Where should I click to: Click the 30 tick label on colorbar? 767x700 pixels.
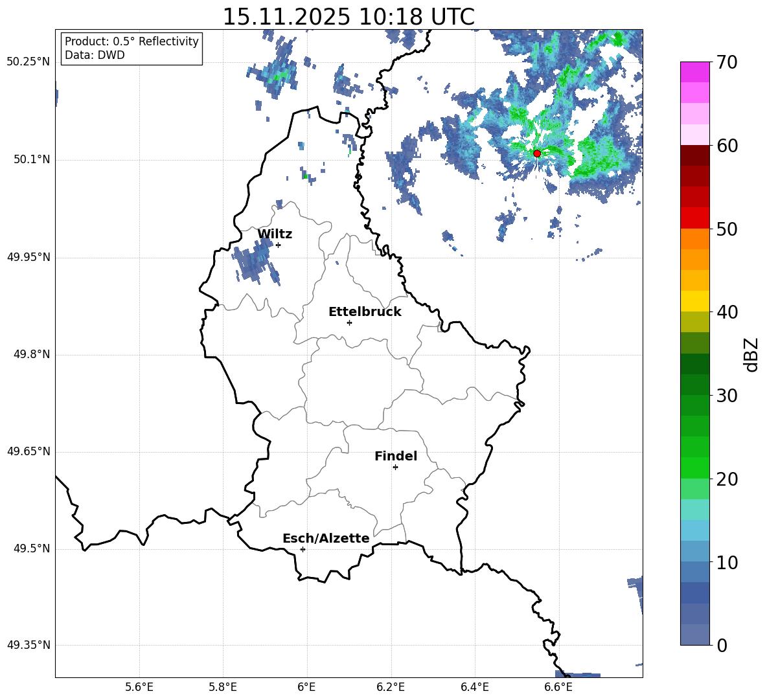pos(727,396)
